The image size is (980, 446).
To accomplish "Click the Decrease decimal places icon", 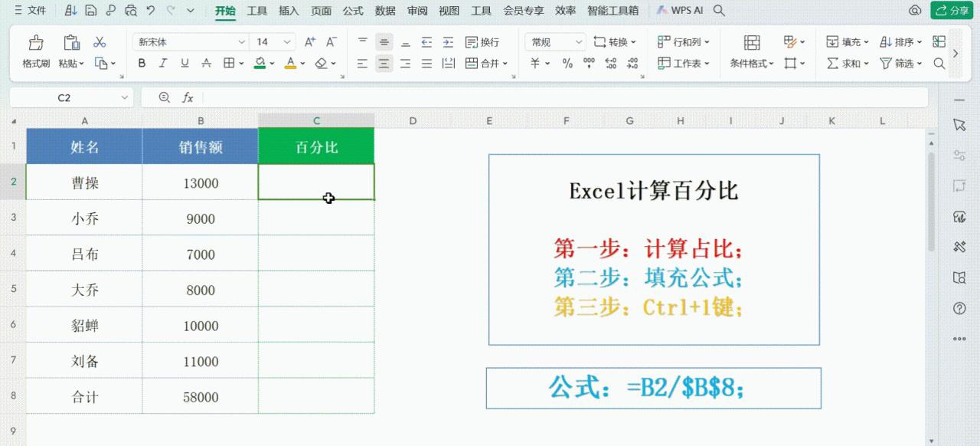I will pos(633,64).
